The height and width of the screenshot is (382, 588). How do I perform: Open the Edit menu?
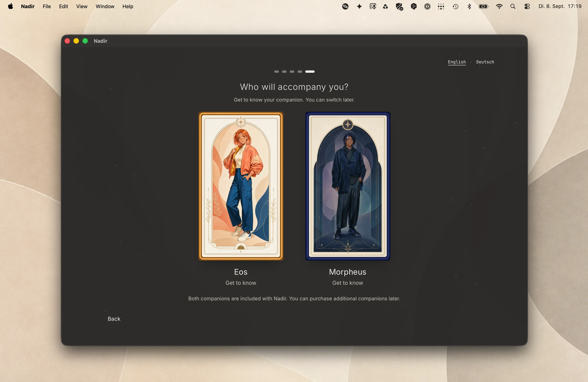click(x=64, y=6)
